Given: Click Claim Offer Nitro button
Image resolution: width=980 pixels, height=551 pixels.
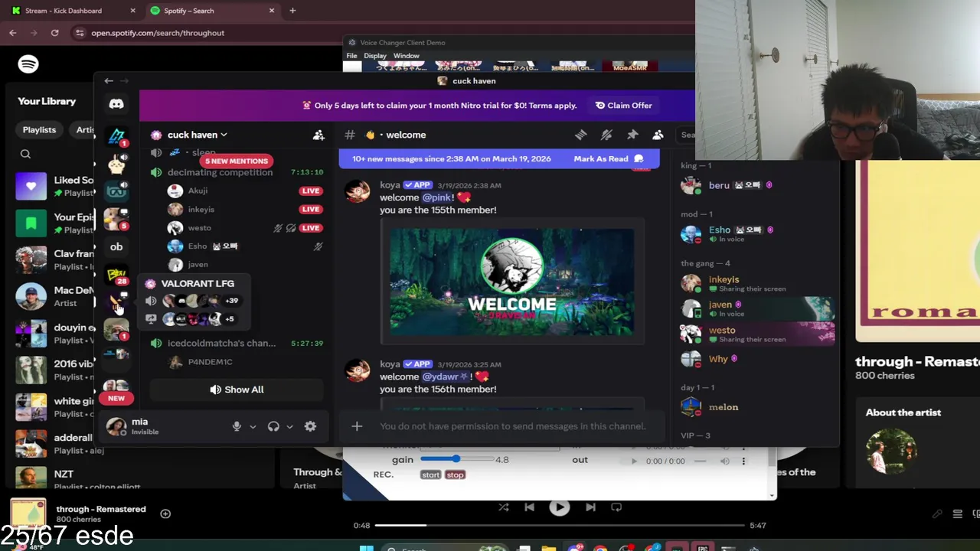Looking at the screenshot, I should click(x=623, y=106).
